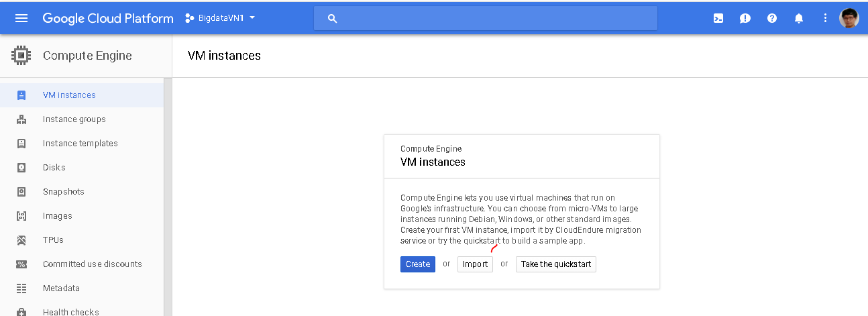Viewport: 868px width, 316px height.
Task: Click the Compute Engine chip icon
Action: [21, 56]
